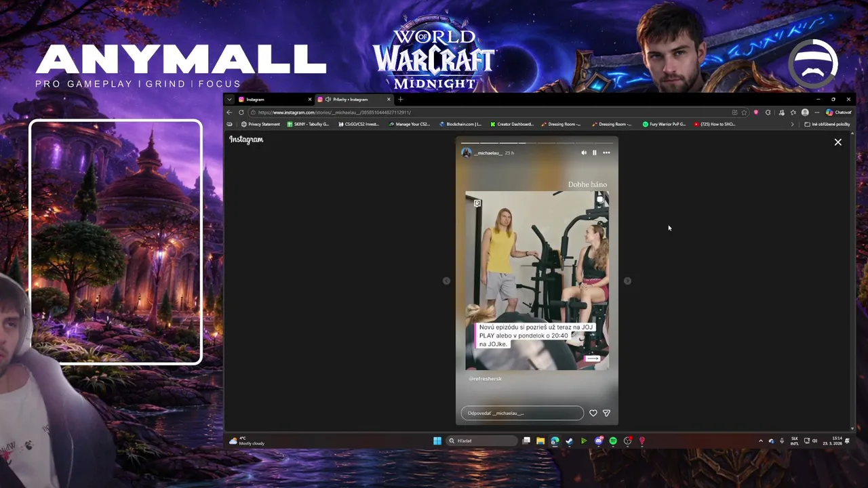This screenshot has width=868, height=488.
Task: Open File Explorer from taskbar
Action: click(x=540, y=441)
